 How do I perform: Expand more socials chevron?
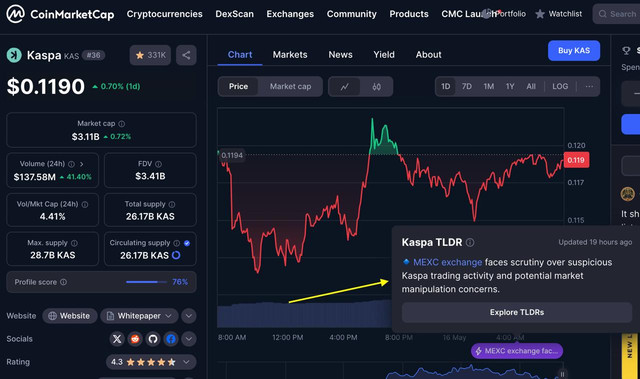click(189, 339)
